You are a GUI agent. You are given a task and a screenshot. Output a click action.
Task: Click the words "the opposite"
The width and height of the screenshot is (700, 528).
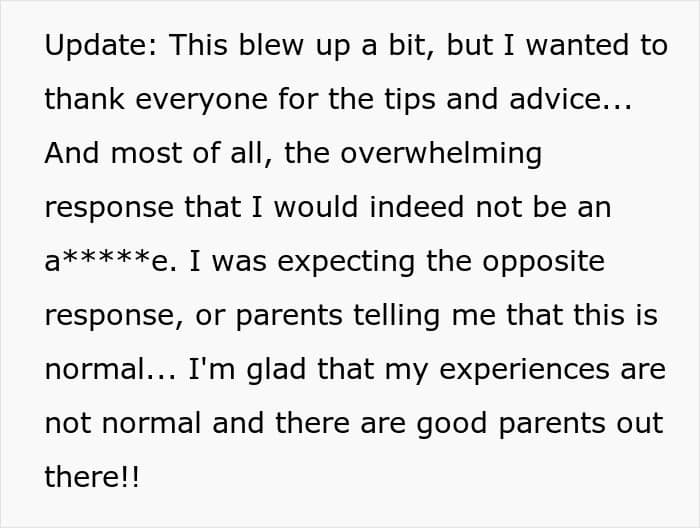click(x=516, y=262)
